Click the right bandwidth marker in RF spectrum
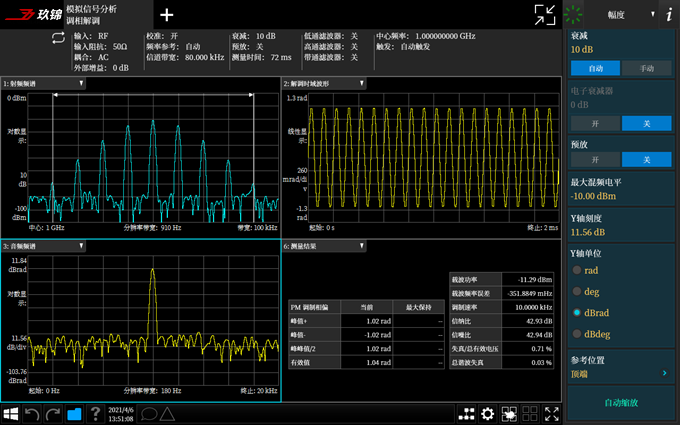This screenshot has width=680, height=425. (253, 158)
